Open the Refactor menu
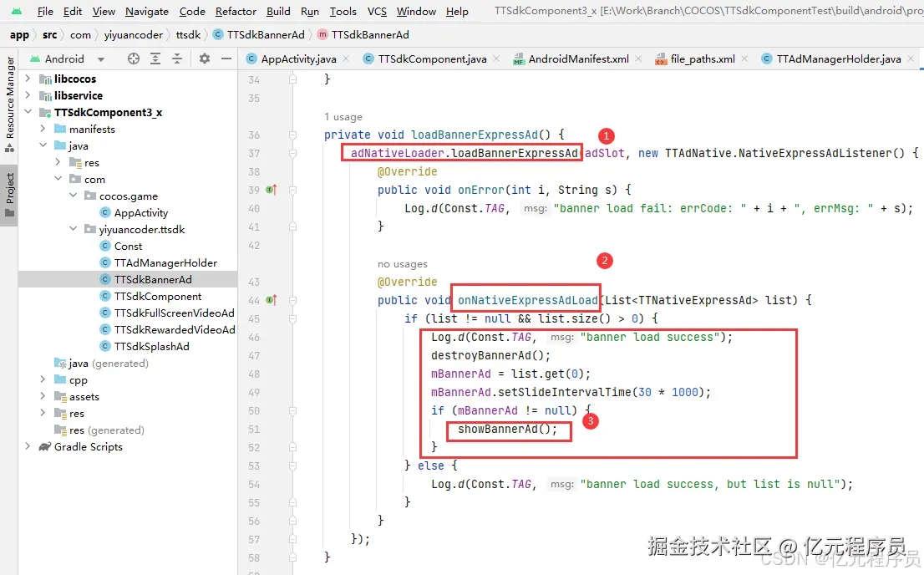This screenshot has width=924, height=575. (x=236, y=11)
